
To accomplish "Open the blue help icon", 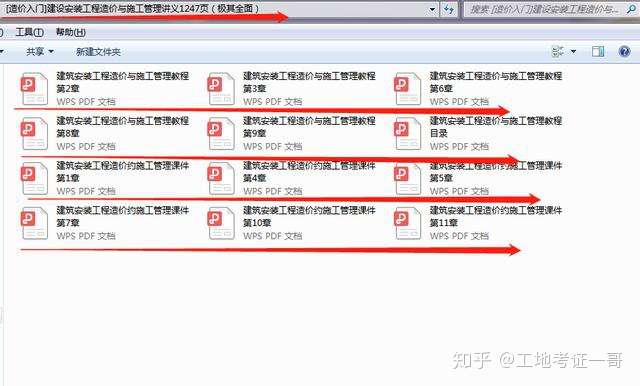I will (624, 51).
